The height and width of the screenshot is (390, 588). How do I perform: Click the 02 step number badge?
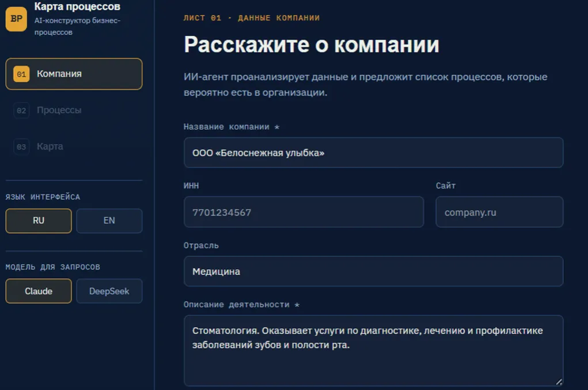click(x=21, y=111)
